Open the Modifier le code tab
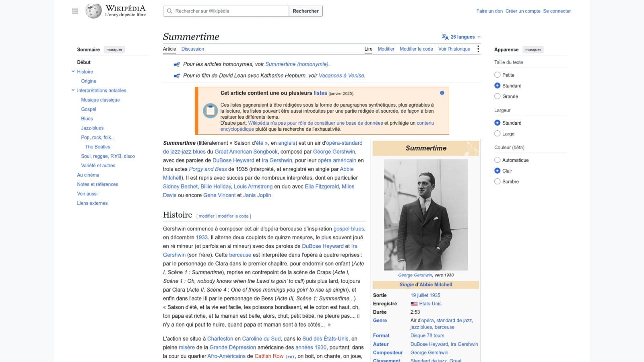The image size is (644, 362). (x=416, y=49)
